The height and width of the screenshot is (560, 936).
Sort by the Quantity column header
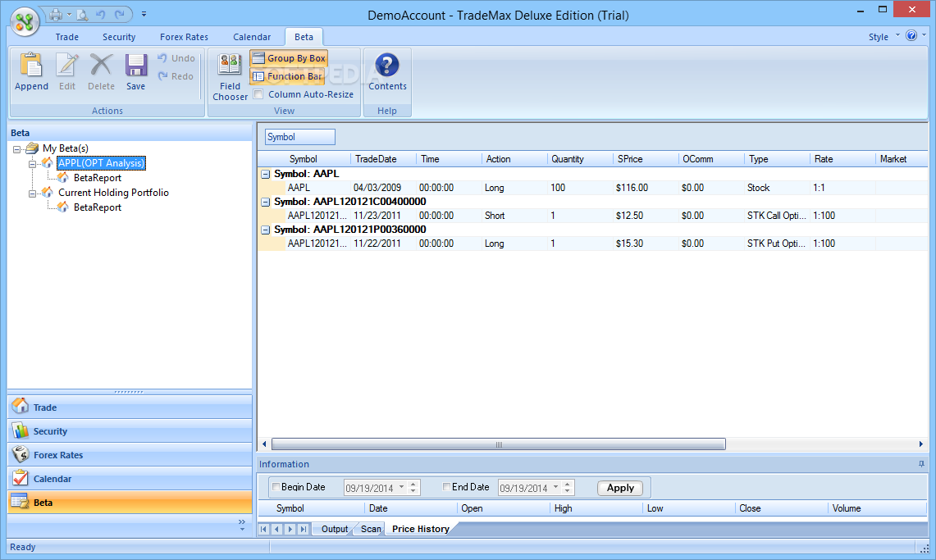coord(580,159)
